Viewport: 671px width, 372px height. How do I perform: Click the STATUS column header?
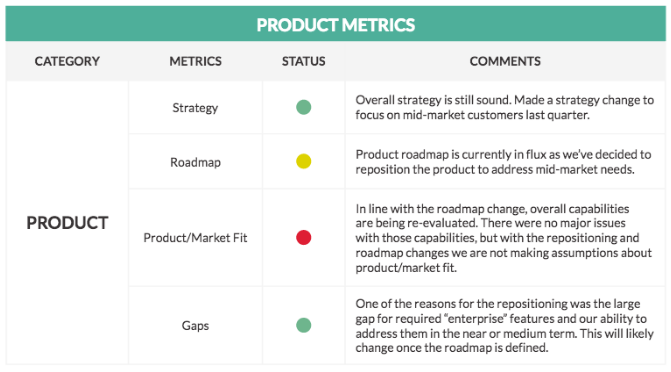point(303,61)
